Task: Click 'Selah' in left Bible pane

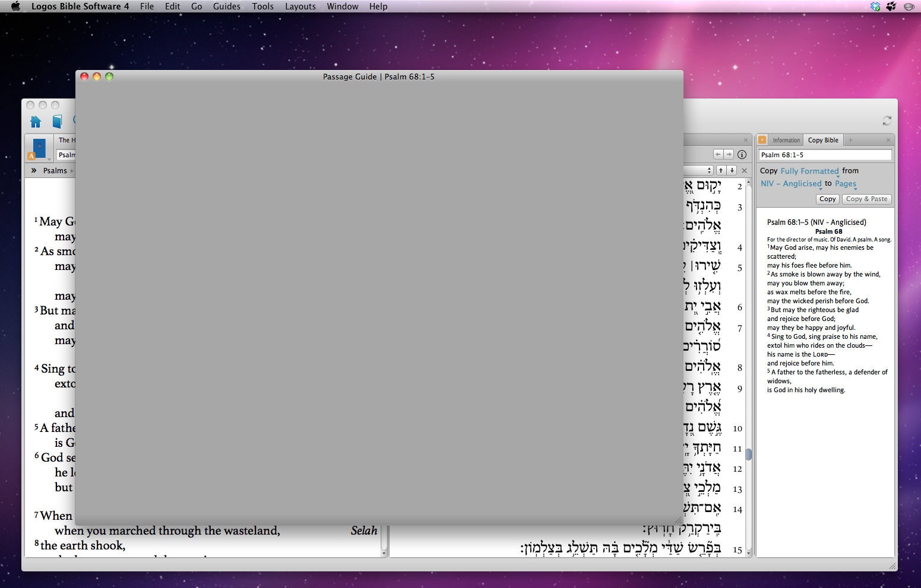Action: coord(364,530)
